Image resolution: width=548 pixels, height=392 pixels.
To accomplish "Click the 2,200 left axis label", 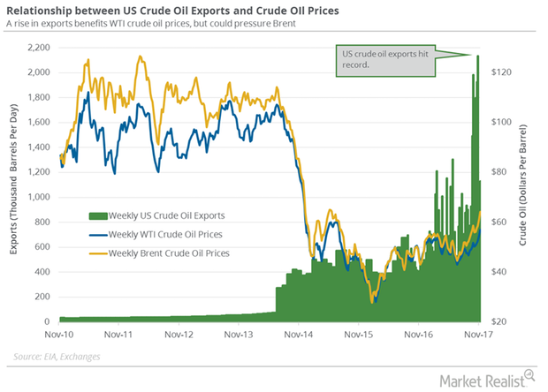I will (x=39, y=48).
